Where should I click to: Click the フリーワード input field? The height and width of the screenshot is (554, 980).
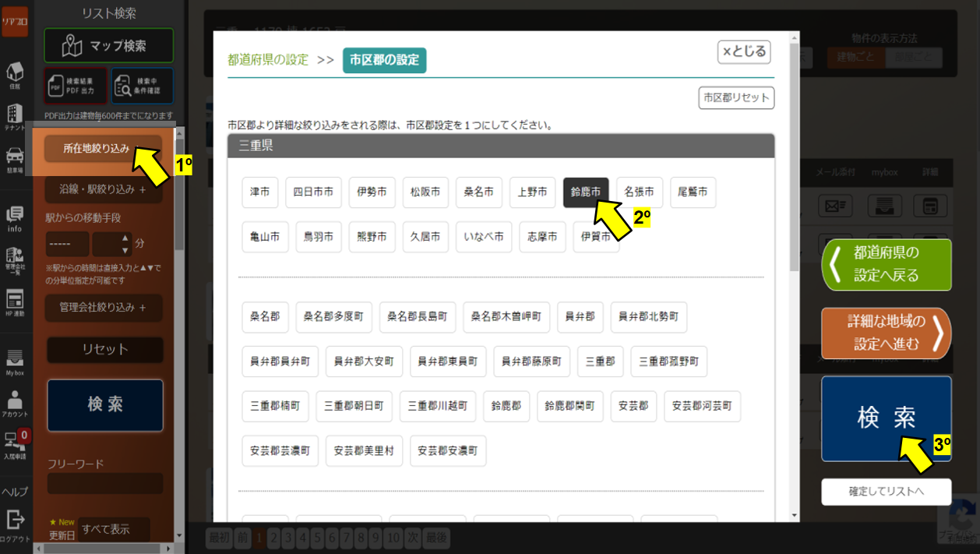point(105,484)
